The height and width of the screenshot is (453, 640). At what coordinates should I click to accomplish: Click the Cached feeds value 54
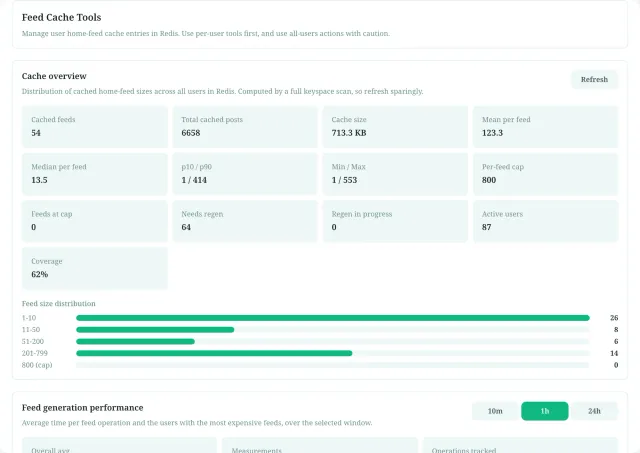click(x=36, y=133)
